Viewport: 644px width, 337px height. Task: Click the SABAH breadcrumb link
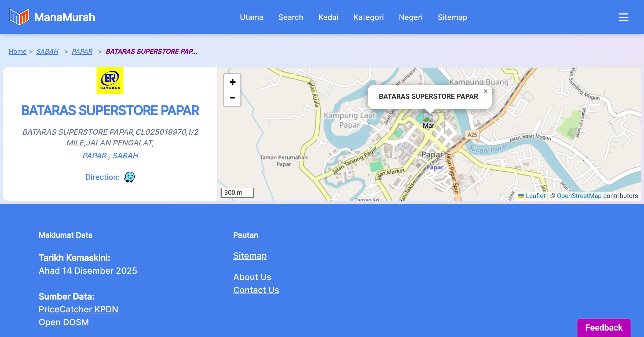coord(47,51)
